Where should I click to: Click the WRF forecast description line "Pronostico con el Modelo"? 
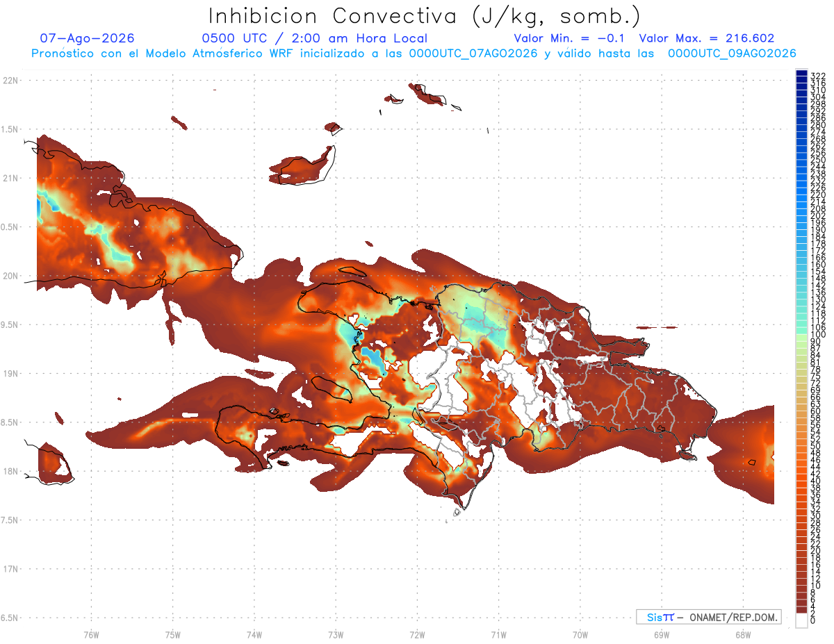[414, 53]
